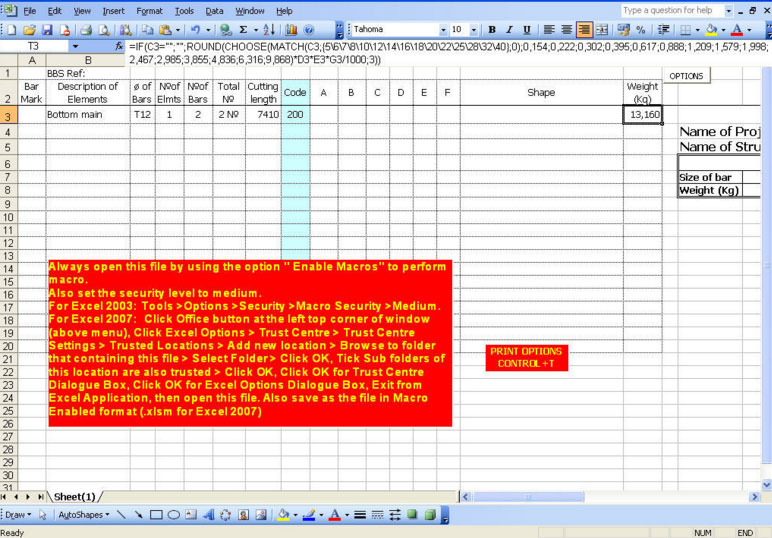The image size is (772, 538).
Task: Click the OPTIONS button
Action: pos(686,76)
